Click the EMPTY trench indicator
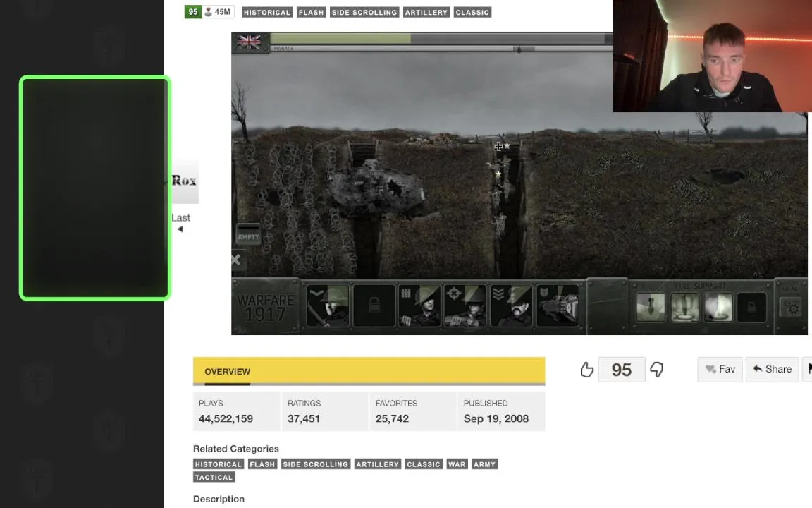Viewport: 812px width, 508px height. click(x=249, y=234)
